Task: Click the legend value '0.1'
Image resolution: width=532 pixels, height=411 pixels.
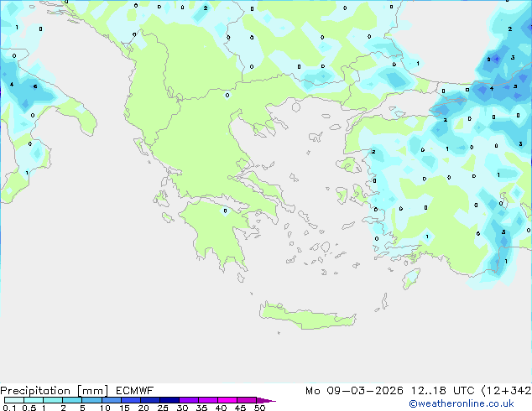Action: 9,408
